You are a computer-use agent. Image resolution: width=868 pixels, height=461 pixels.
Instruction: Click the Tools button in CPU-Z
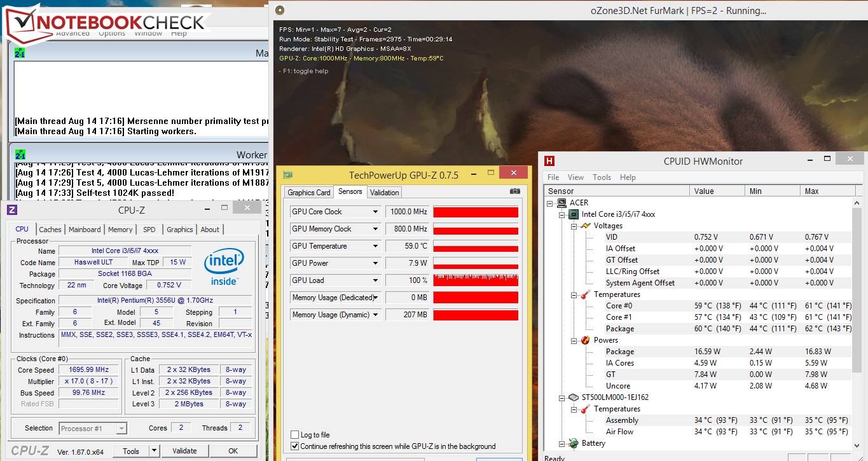[131, 451]
